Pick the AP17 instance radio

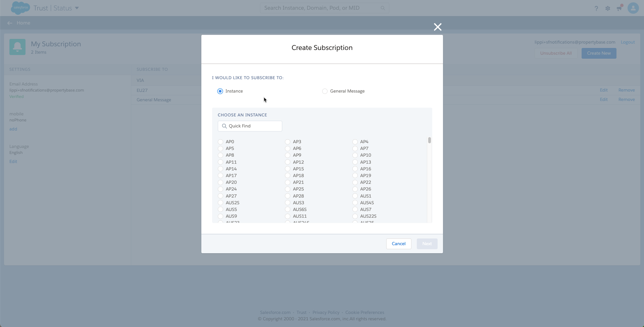pyautogui.click(x=220, y=175)
